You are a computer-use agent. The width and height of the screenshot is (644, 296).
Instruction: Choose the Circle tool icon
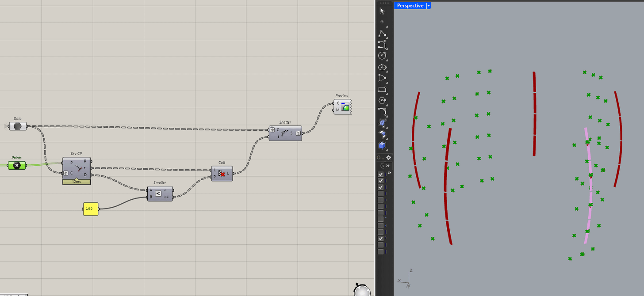(x=383, y=56)
